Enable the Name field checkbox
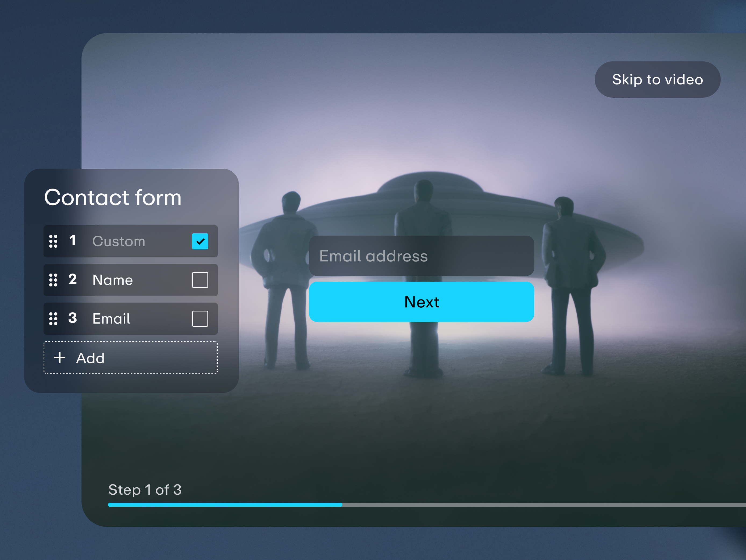The width and height of the screenshot is (746, 560). (200, 280)
